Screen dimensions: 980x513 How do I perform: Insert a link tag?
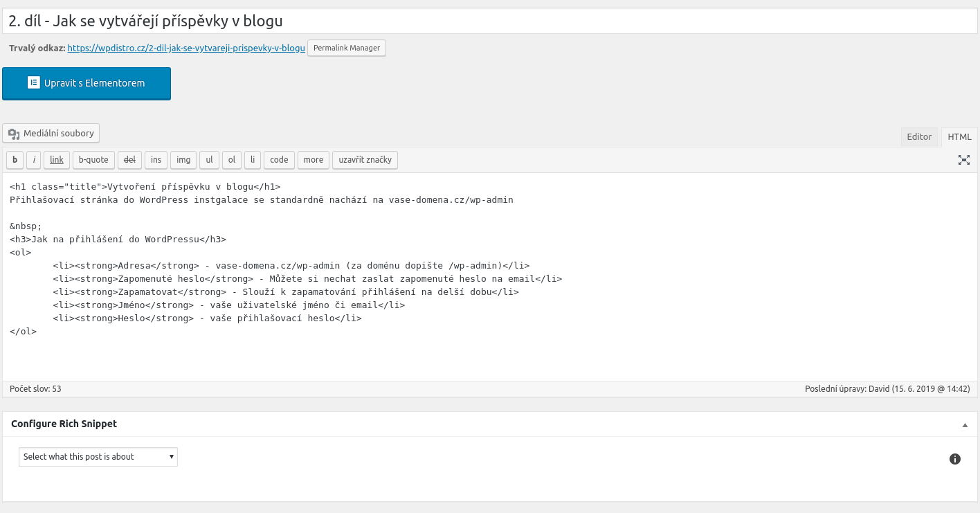click(x=57, y=160)
